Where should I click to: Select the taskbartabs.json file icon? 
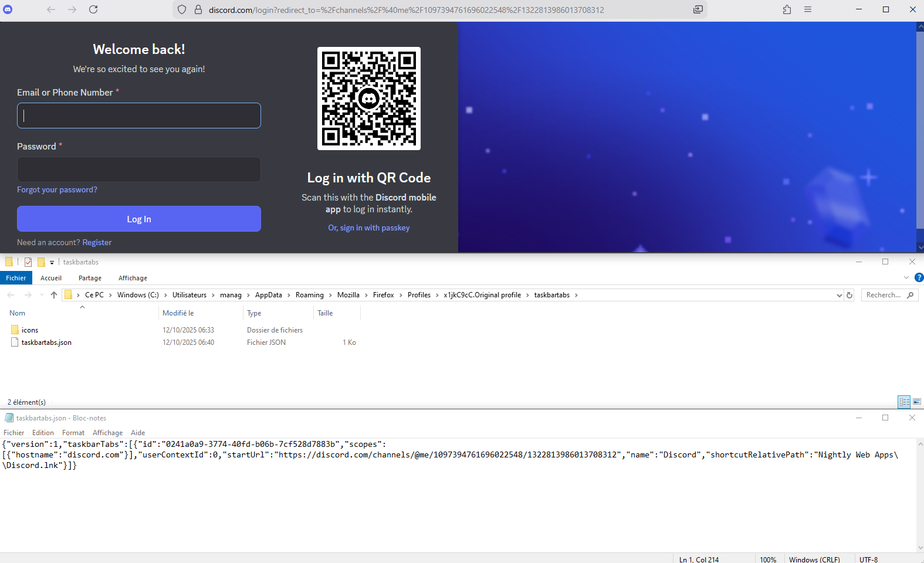coord(15,342)
